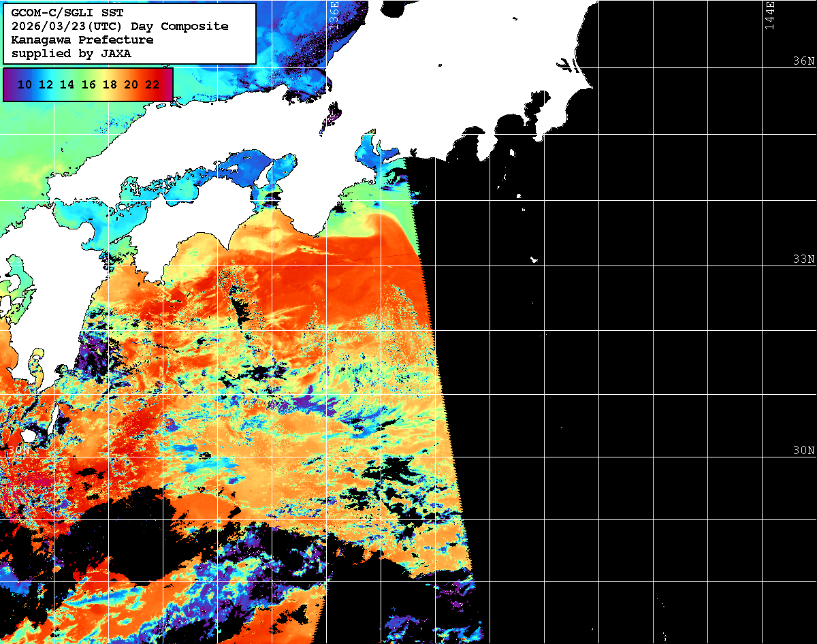This screenshot has width=817, height=644.
Task: Click the 30N label at the right edge
Action: (803, 451)
